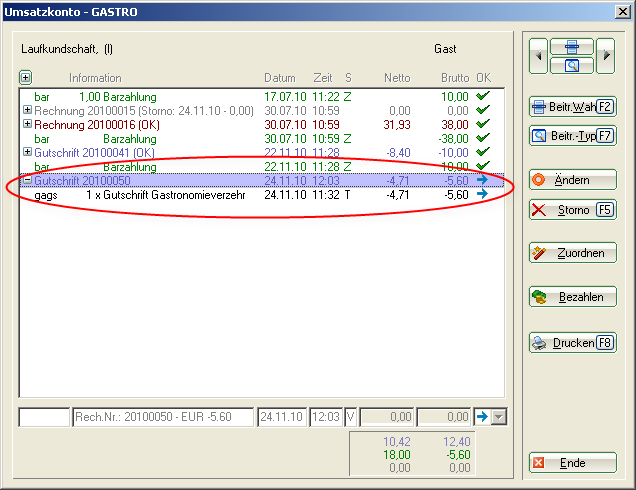Go to next account with right arrow

[x=606, y=56]
